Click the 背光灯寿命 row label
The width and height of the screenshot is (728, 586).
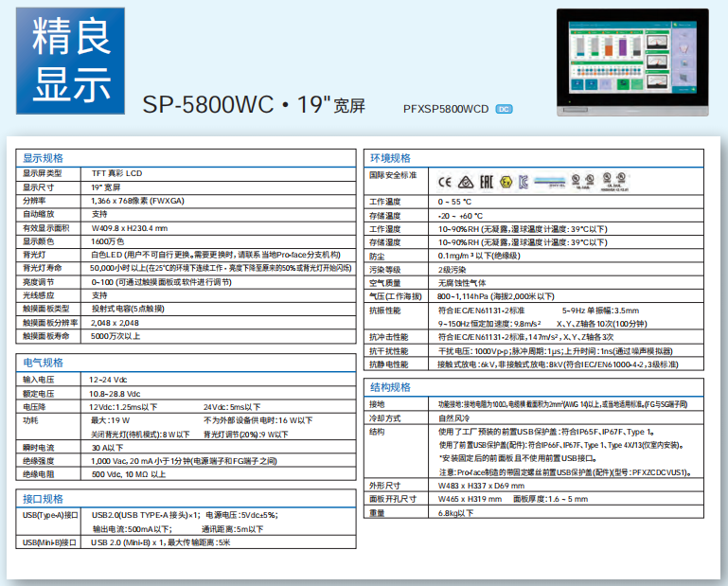pos(43,269)
